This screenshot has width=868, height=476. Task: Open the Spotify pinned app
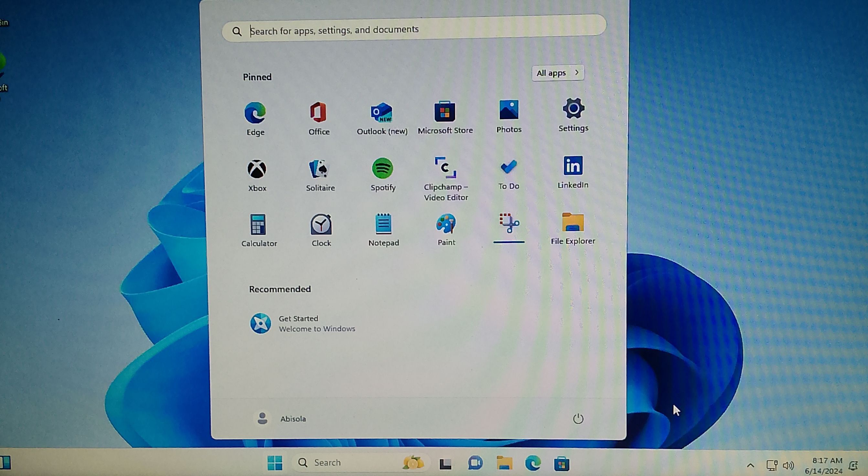click(x=382, y=169)
